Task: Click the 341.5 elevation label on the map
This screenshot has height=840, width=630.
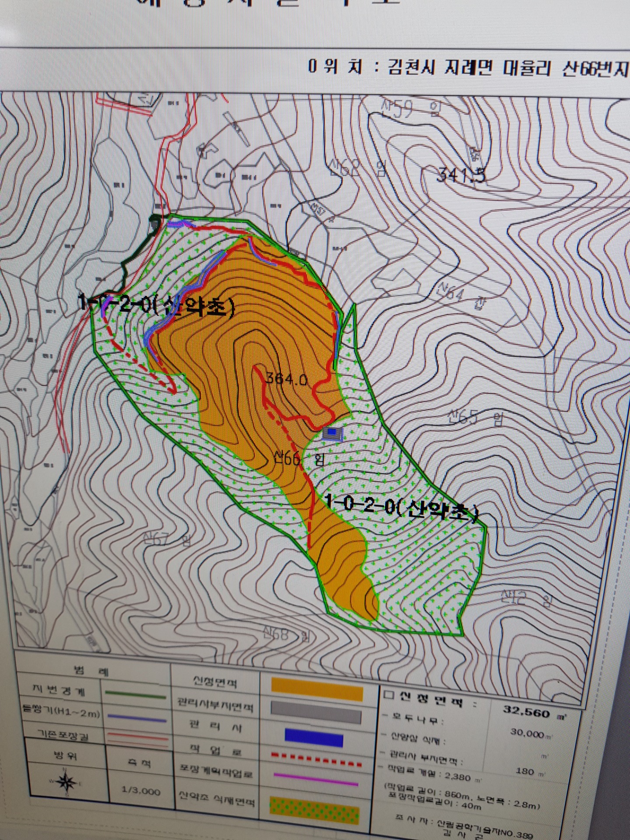Action: (461, 175)
